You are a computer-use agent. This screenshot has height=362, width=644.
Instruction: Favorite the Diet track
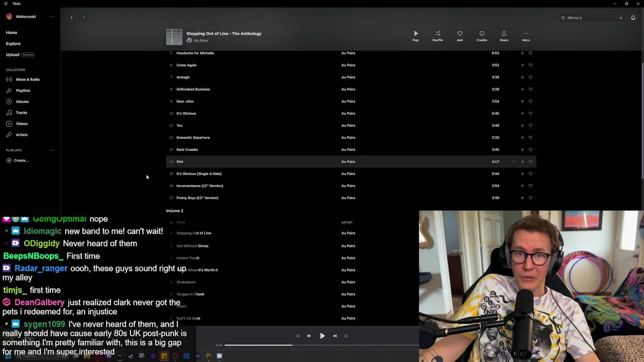tap(530, 161)
